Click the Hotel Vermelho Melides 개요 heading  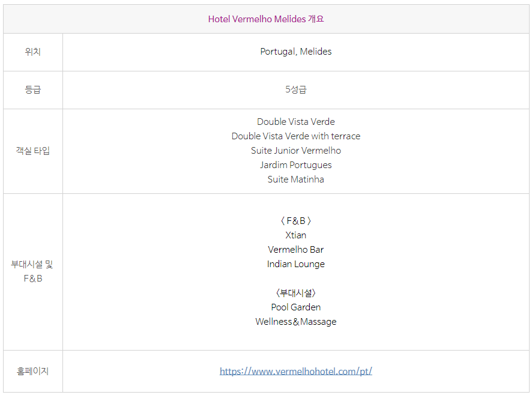tap(266, 19)
